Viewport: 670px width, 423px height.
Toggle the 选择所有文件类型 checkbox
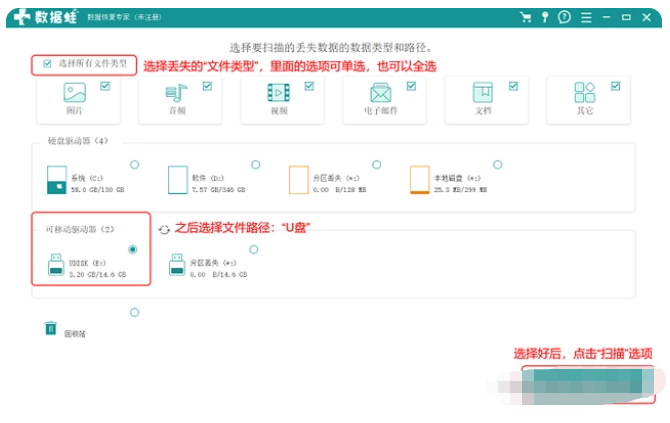[47, 64]
